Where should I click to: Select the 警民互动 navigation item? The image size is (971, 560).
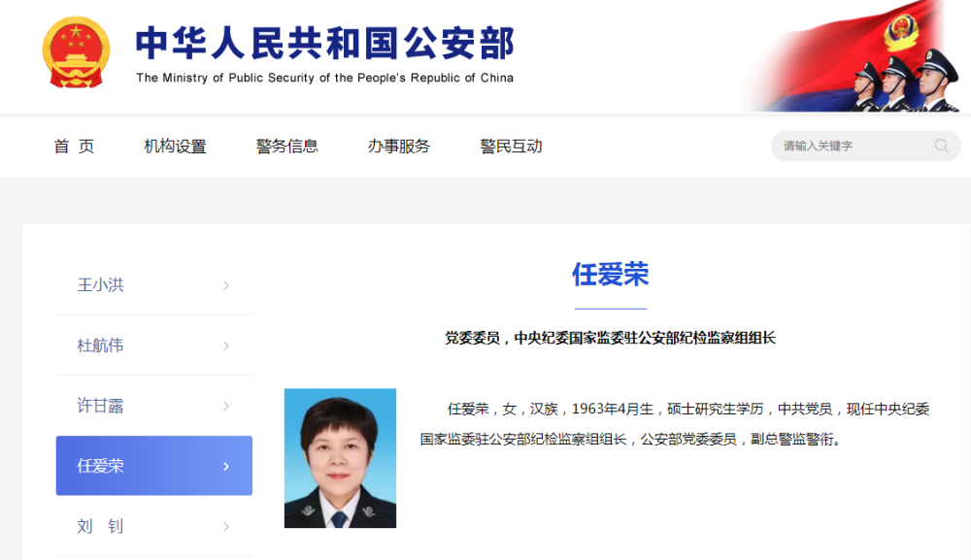tap(511, 147)
